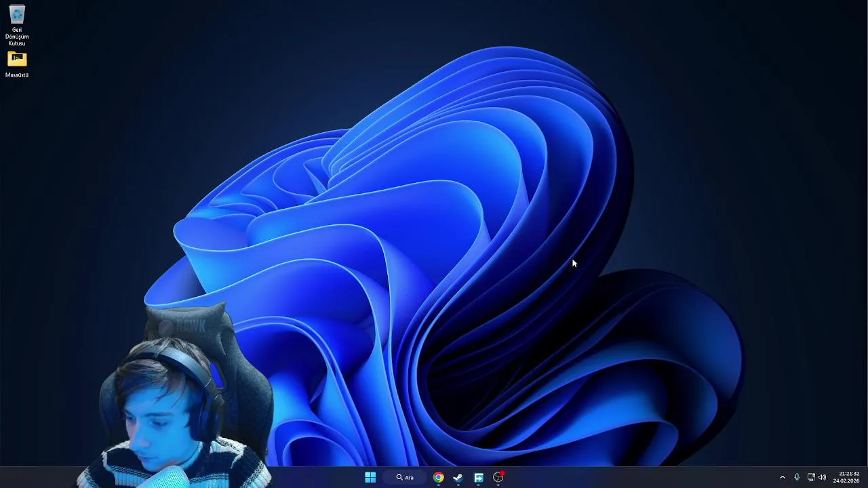Select the Masaüstü folder icon
Screen dimensions: 868x488
tap(17, 64)
